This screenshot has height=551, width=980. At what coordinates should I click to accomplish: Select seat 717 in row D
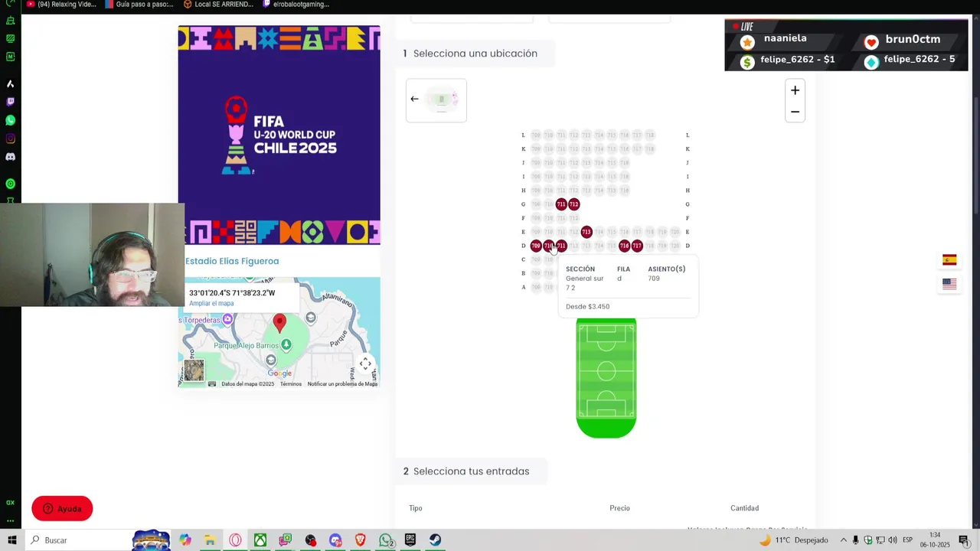point(637,246)
